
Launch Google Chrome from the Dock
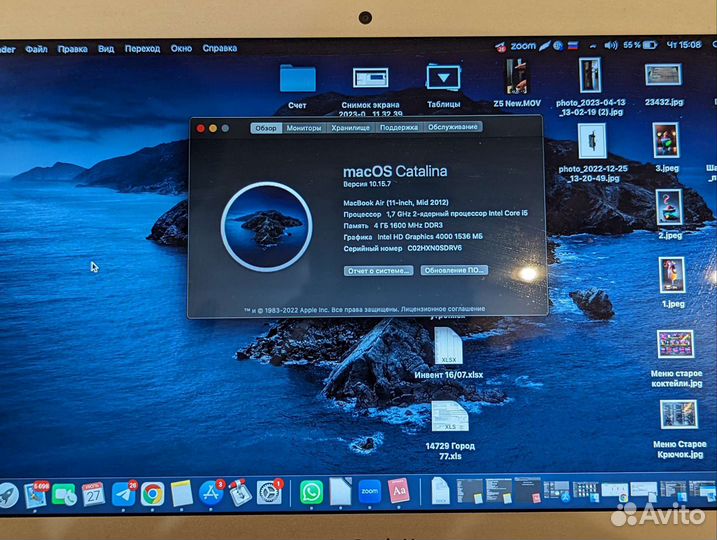152,494
